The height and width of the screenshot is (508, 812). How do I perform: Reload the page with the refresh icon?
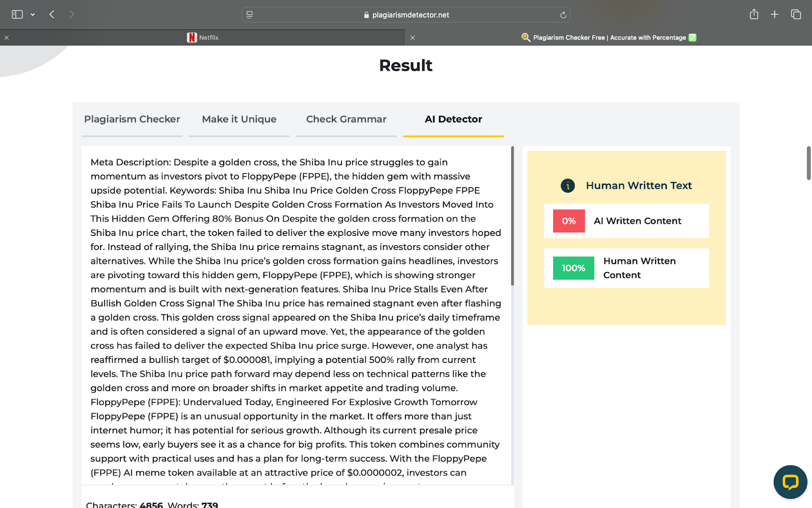pos(563,15)
